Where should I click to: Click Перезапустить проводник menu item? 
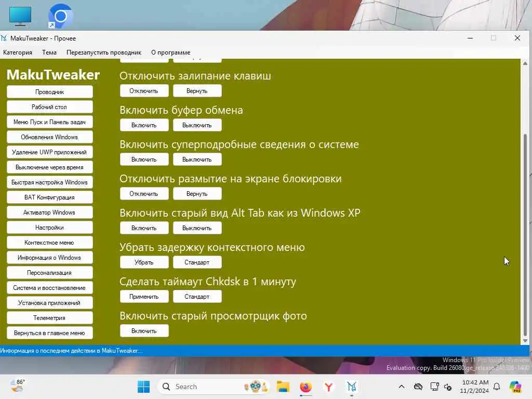tap(104, 52)
